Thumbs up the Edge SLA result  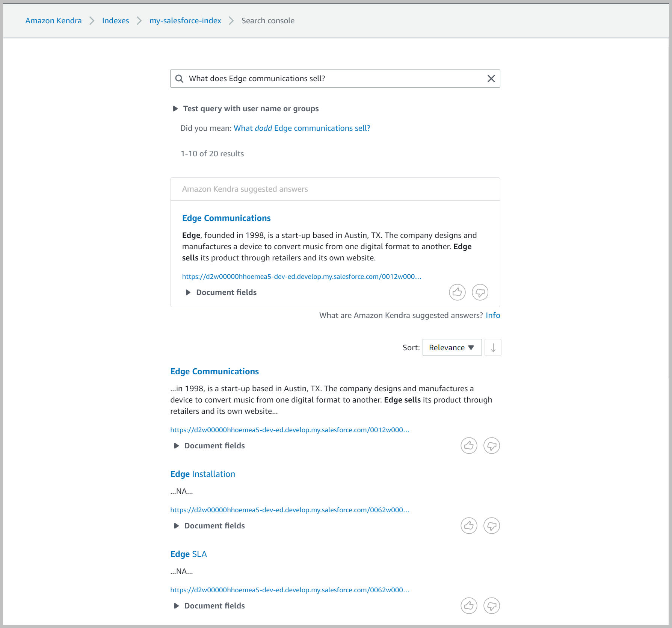tap(469, 606)
